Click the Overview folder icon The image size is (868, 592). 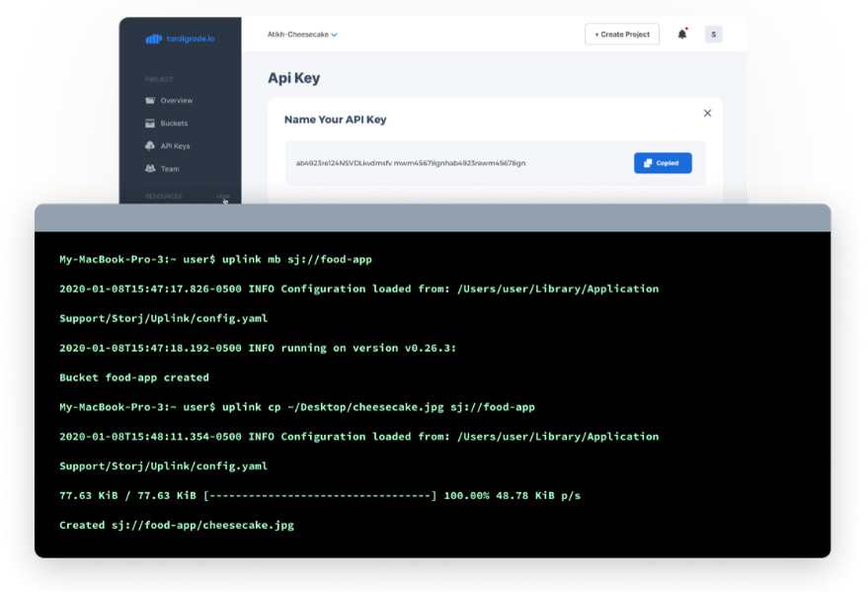(150, 100)
